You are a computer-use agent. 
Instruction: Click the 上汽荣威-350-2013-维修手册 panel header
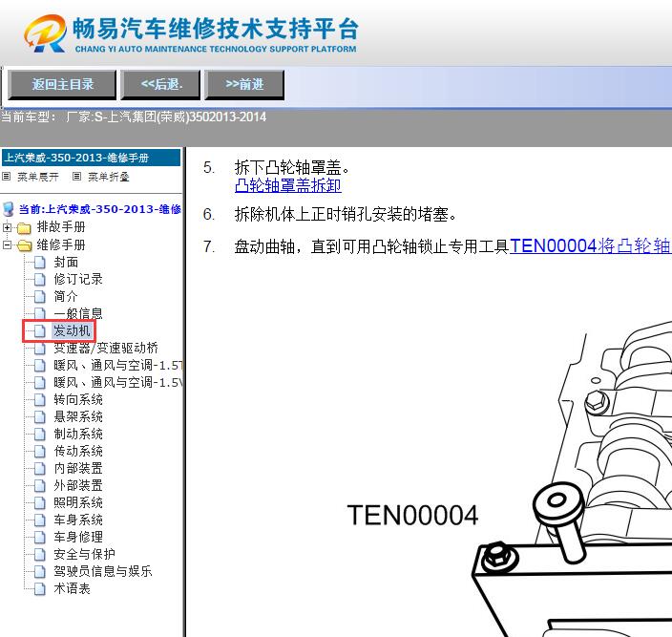pyautogui.click(x=91, y=158)
